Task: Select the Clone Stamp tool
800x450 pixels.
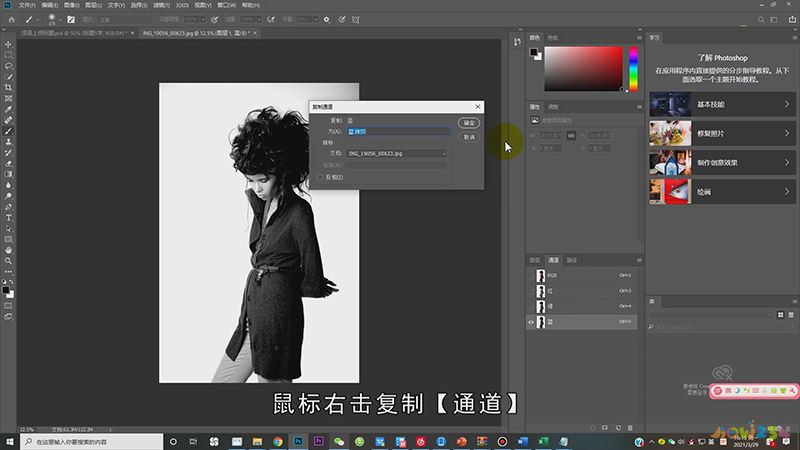Action: click(8, 142)
